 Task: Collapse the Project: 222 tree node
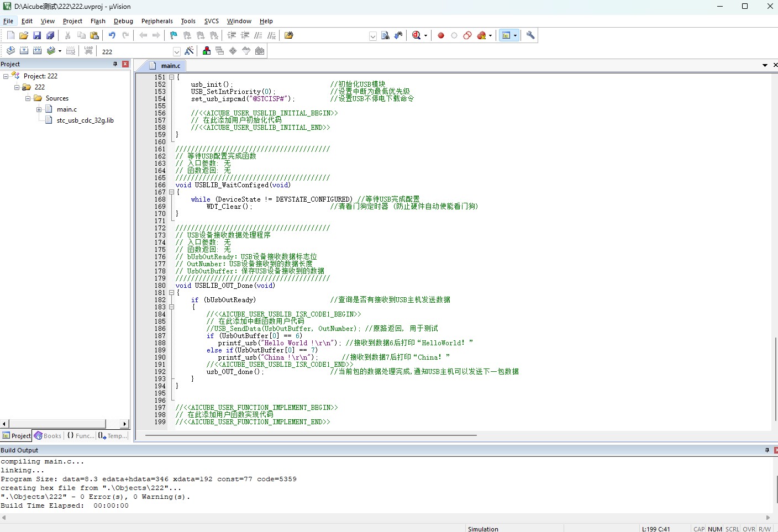point(6,76)
